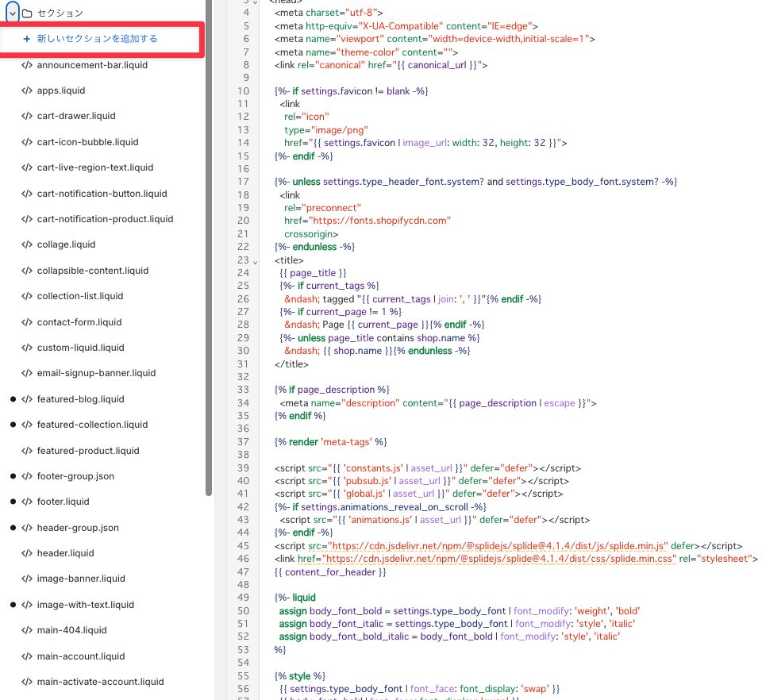Open main-activate-account.liquid file
This screenshot has height=700, width=762.
coord(101,682)
